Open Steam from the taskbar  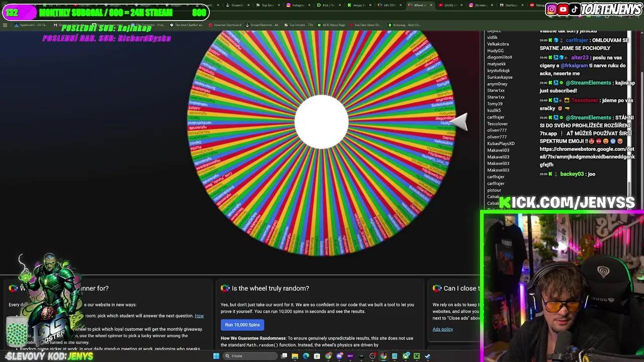click(x=428, y=356)
